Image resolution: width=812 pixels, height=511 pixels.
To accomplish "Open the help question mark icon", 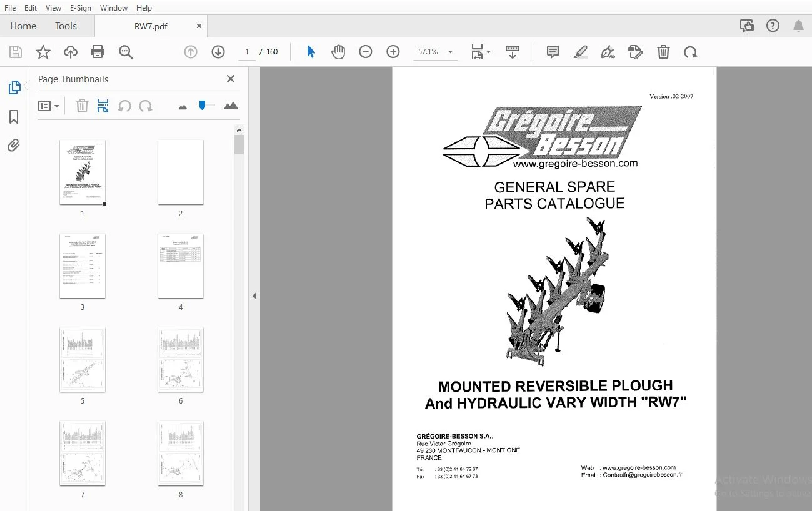I will tap(773, 26).
